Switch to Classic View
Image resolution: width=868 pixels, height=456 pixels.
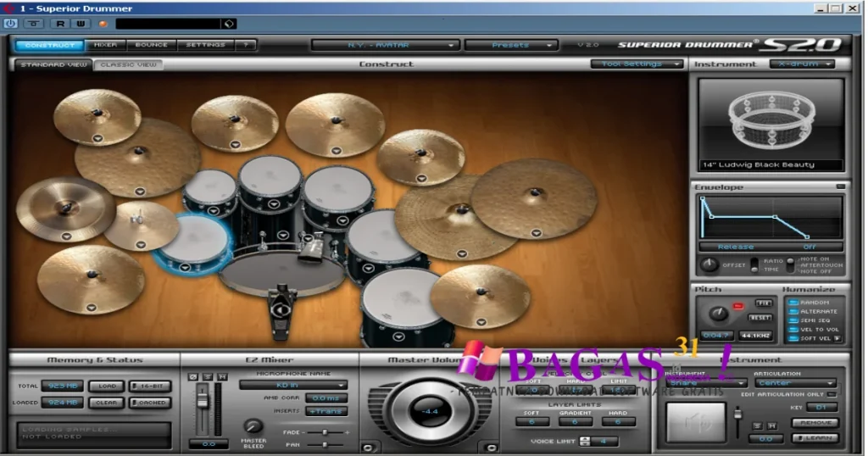129,64
